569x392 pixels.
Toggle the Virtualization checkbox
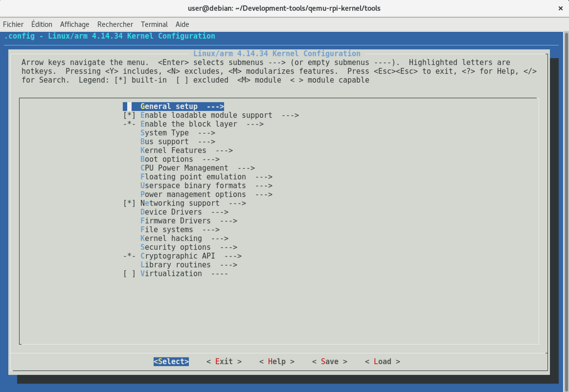pyautogui.click(x=129, y=274)
